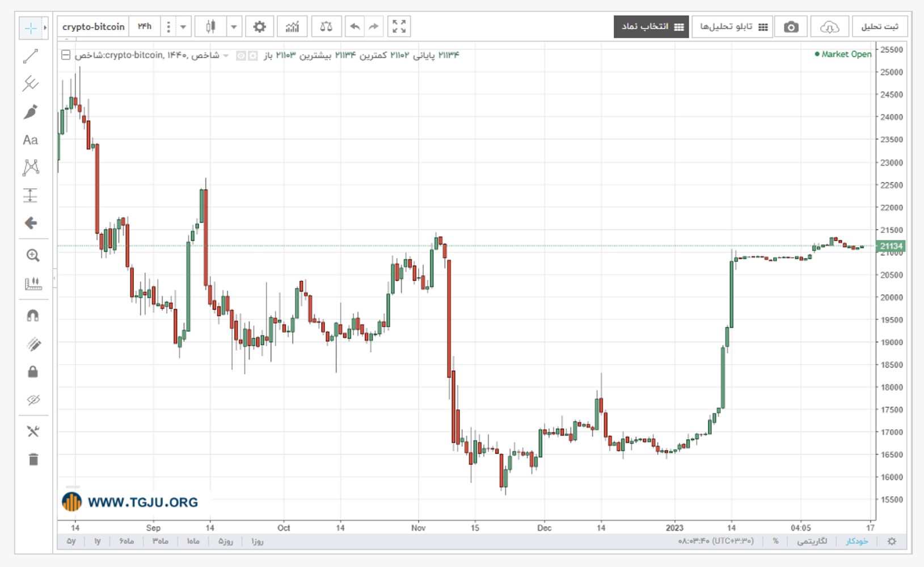Delete all drawings with the trash icon
This screenshot has width=924, height=567.
(x=33, y=459)
